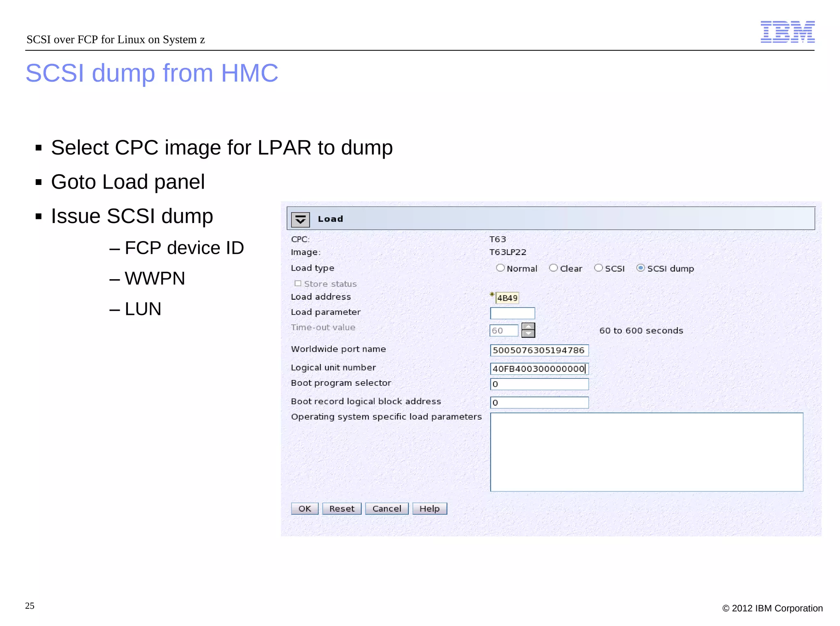
Task: Decrease time-out value with down stepper arrow
Action: 528,334
